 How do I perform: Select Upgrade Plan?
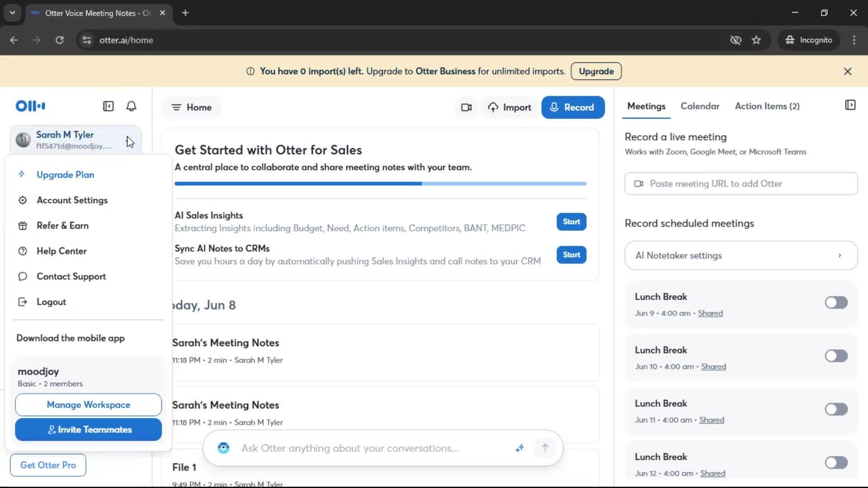65,175
